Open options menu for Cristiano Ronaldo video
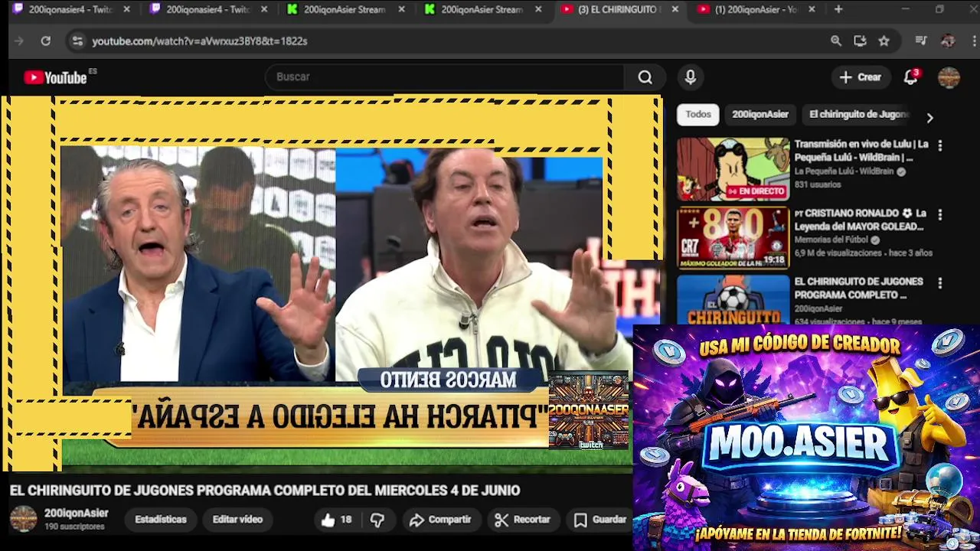Viewport: 980px width, 551px height. click(x=940, y=215)
